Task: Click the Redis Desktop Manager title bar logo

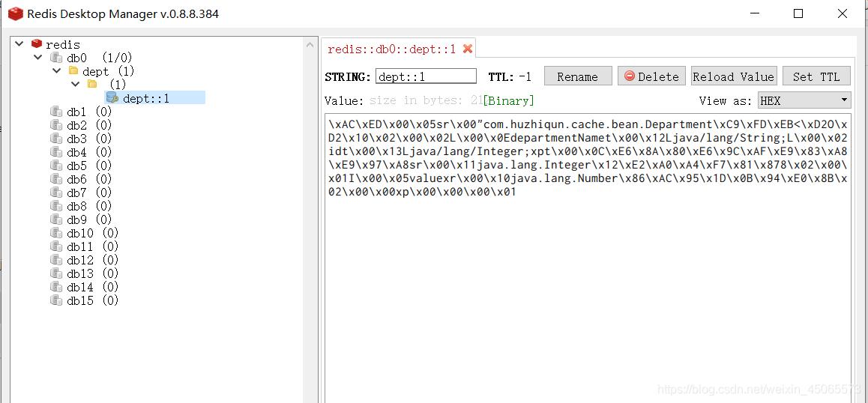Action: pyautogui.click(x=16, y=13)
